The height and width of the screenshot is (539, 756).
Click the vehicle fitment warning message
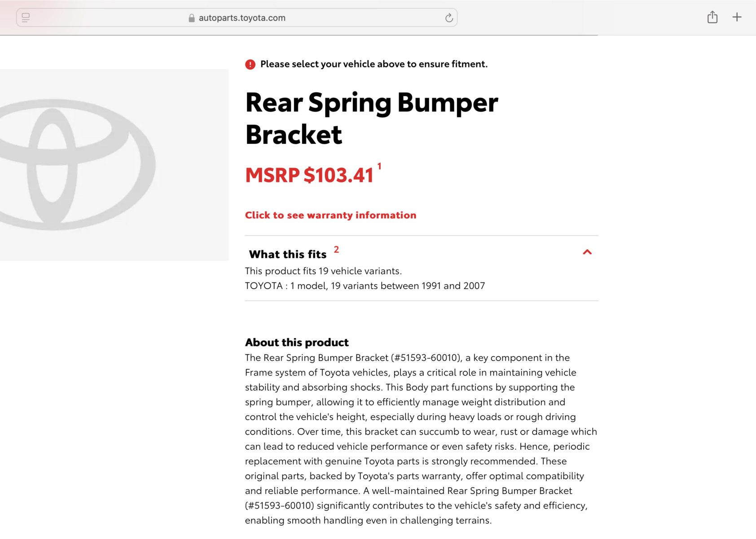tap(374, 64)
